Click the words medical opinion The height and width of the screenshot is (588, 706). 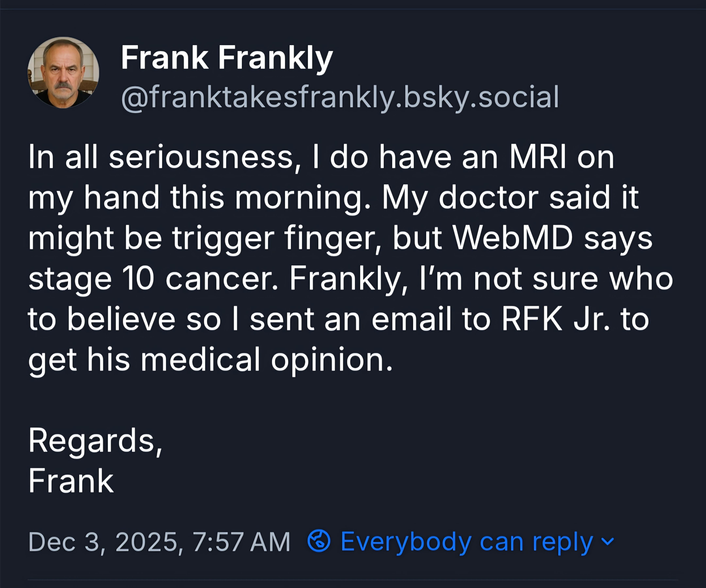(x=266, y=359)
